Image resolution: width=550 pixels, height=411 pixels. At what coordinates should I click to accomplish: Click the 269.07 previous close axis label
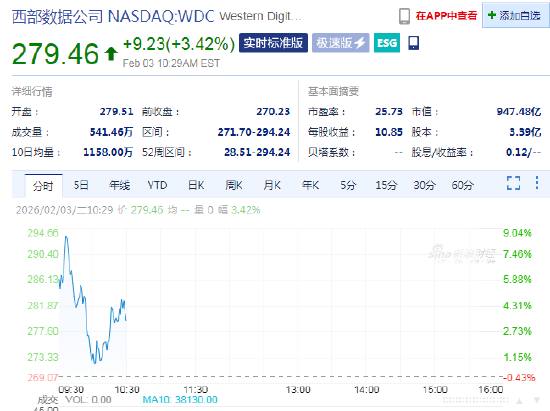43,378
